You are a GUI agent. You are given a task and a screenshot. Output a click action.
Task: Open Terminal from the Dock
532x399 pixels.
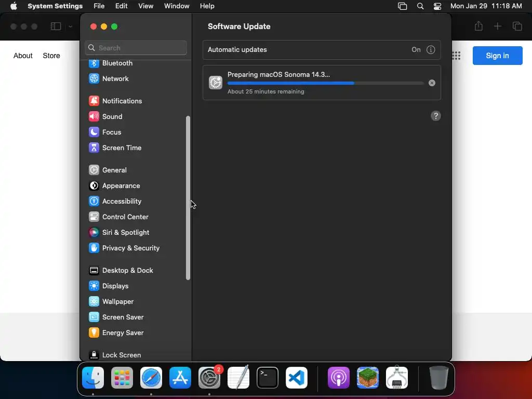pyautogui.click(x=268, y=378)
